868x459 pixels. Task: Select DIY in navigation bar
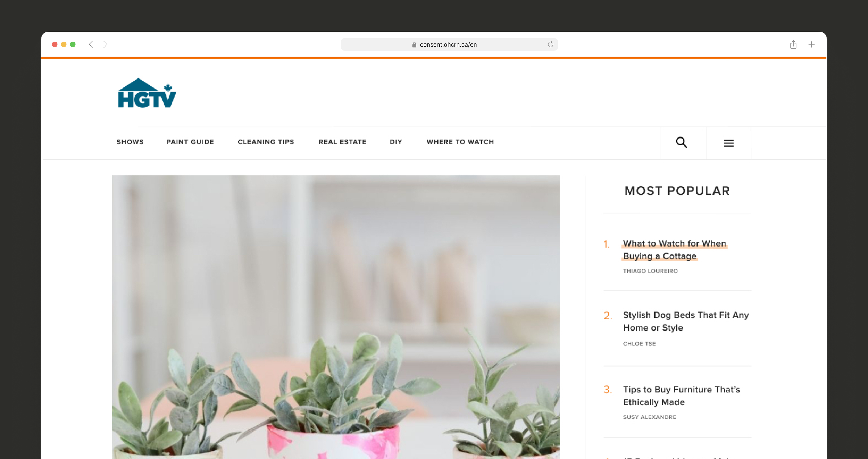pos(396,142)
